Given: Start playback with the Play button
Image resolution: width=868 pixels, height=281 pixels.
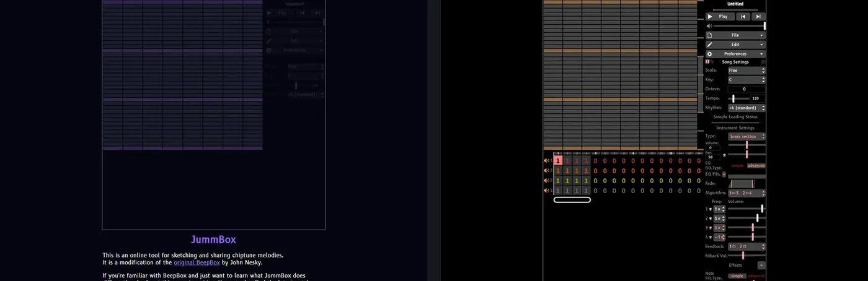Looking at the screenshot, I should [719, 17].
